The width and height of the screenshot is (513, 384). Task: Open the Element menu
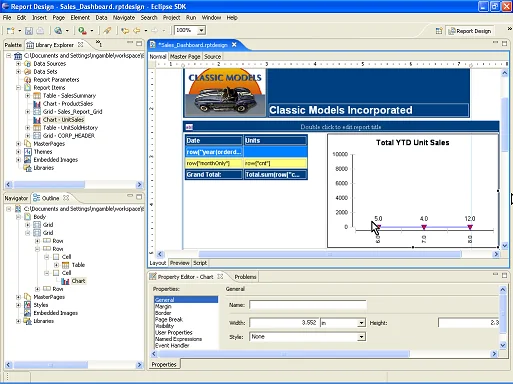(80, 18)
